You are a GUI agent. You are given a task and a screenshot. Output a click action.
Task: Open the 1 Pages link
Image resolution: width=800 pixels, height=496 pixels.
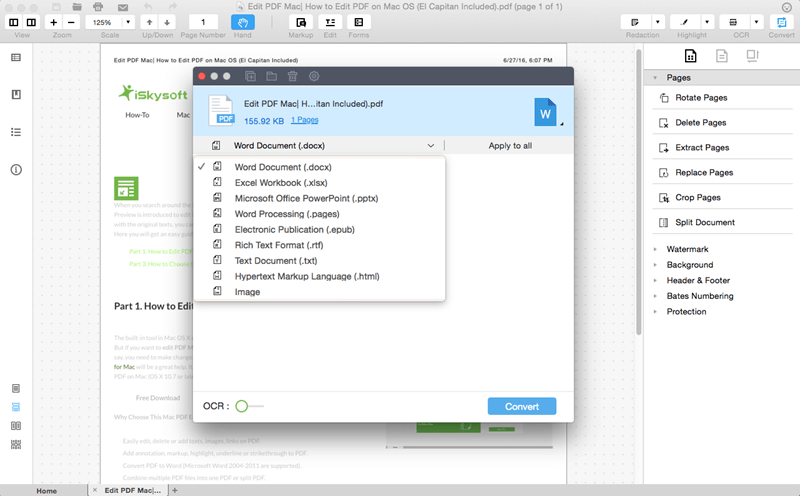coord(305,120)
